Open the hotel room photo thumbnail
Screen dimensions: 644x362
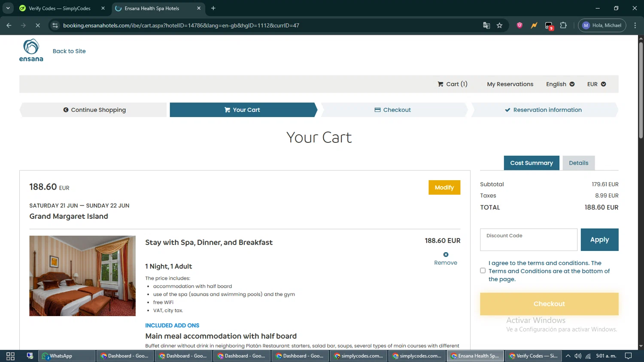click(x=82, y=276)
